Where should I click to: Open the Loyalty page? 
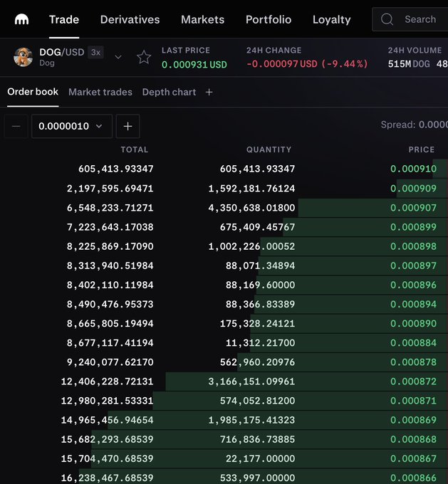331,20
